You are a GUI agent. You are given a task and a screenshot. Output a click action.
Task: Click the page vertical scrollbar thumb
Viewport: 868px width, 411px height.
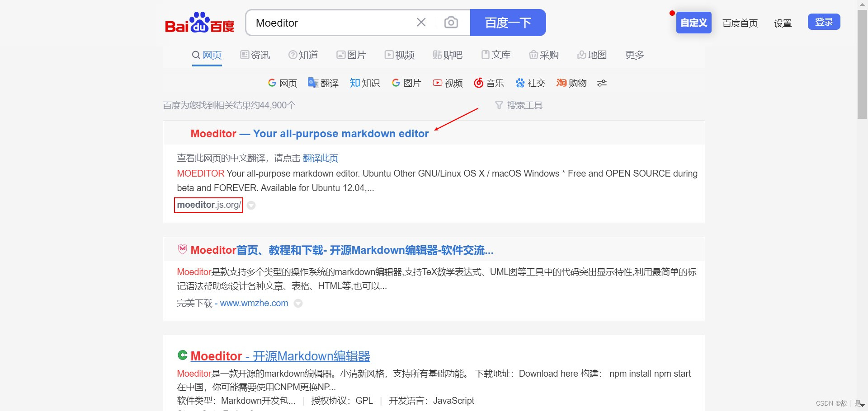pos(863,64)
